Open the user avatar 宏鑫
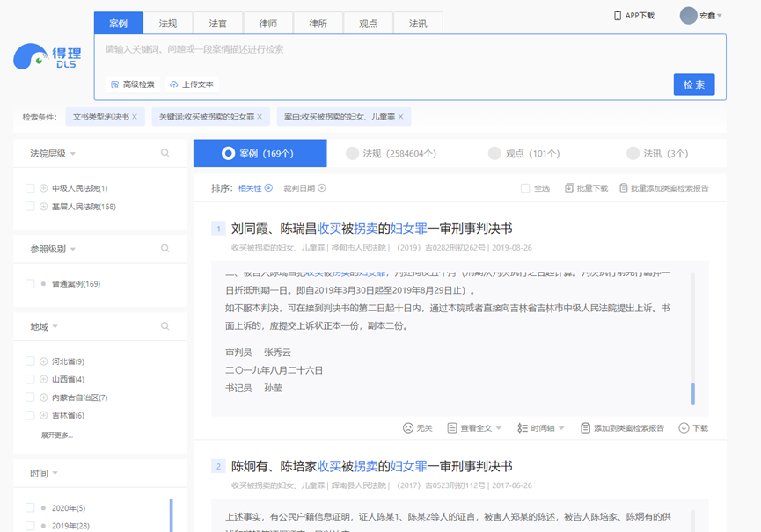 [x=688, y=16]
